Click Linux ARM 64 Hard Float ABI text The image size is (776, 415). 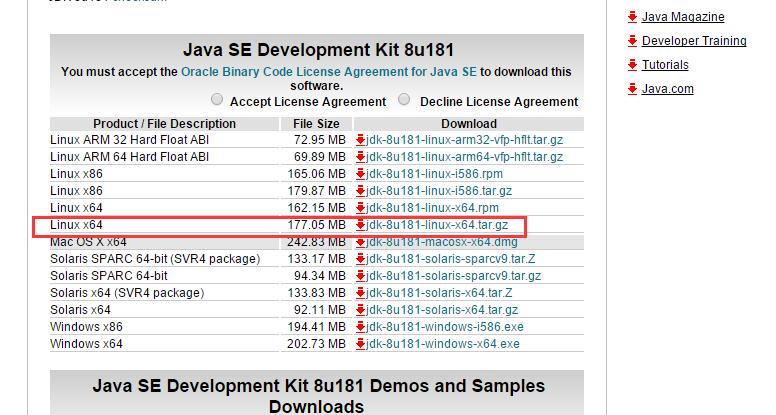[x=130, y=157]
